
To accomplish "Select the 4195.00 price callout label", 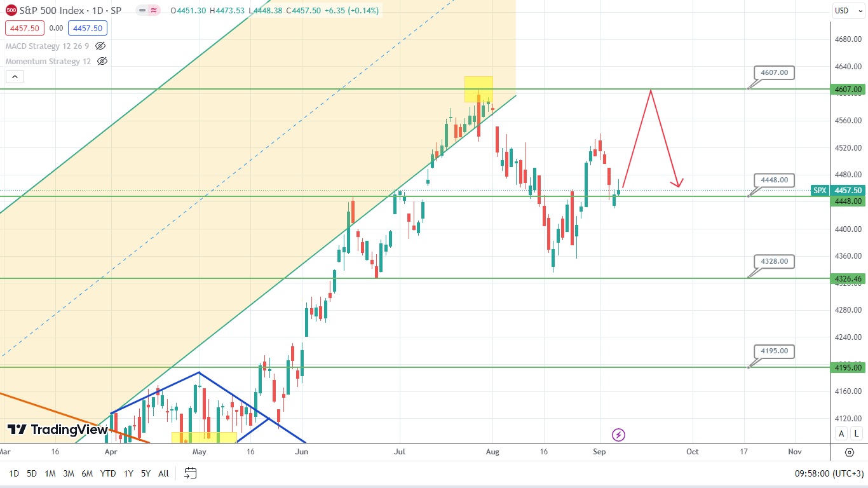I will click(774, 351).
